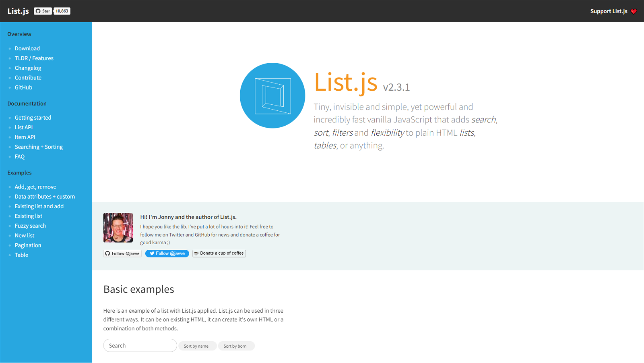The height and width of the screenshot is (363, 644).
Task: Follow @javve on GitHub
Action: click(122, 253)
